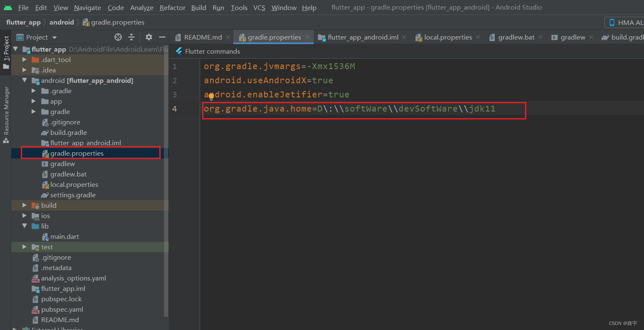Click the Android Studio logo icon
This screenshot has width=644, height=330.
click(7, 7)
